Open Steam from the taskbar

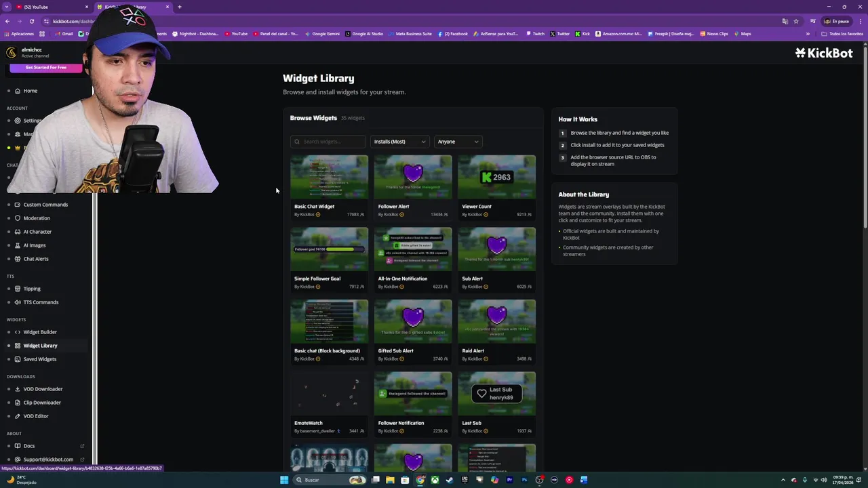tap(449, 480)
